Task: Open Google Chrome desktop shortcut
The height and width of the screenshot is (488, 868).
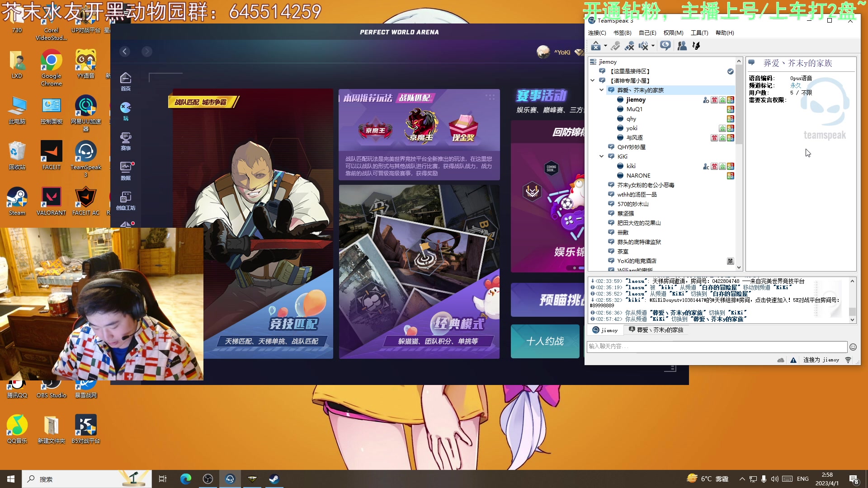Action: pos(51,68)
